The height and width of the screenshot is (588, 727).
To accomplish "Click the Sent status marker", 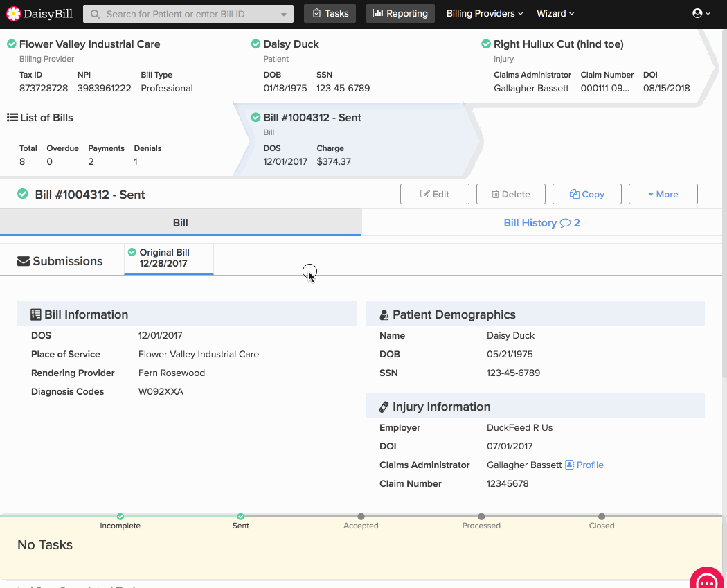I will [x=241, y=516].
